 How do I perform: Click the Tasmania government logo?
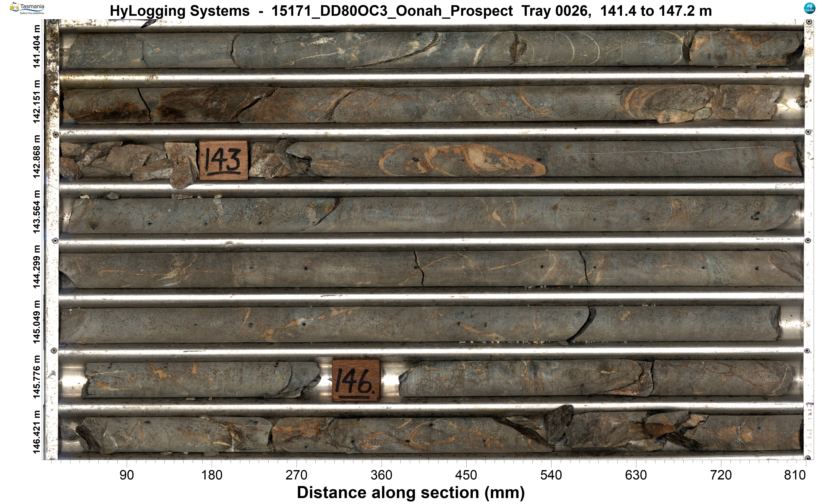coord(27,8)
